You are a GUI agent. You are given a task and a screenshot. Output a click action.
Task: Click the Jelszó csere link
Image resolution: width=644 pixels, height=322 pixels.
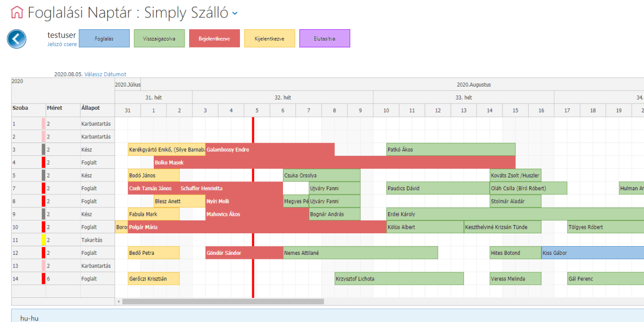(x=62, y=45)
